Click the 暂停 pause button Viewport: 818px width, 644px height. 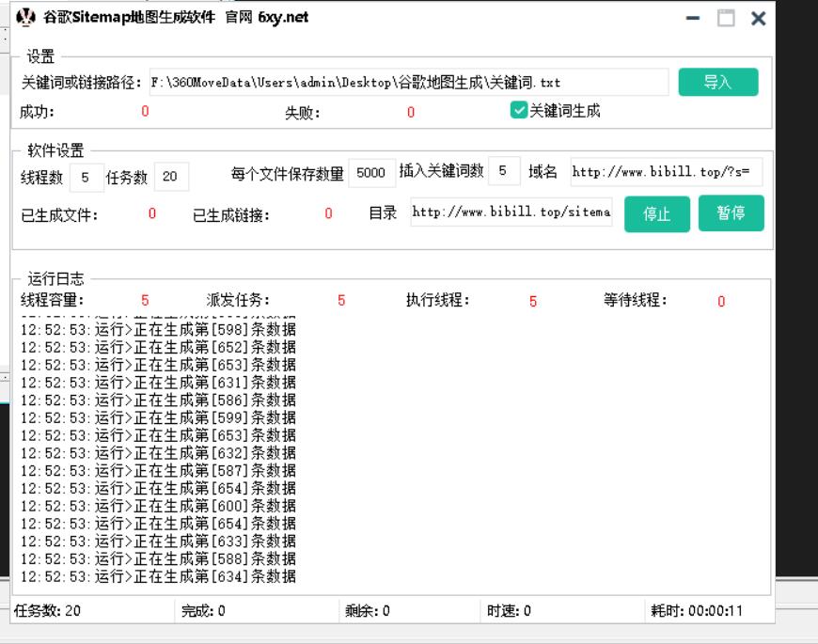click(x=731, y=212)
